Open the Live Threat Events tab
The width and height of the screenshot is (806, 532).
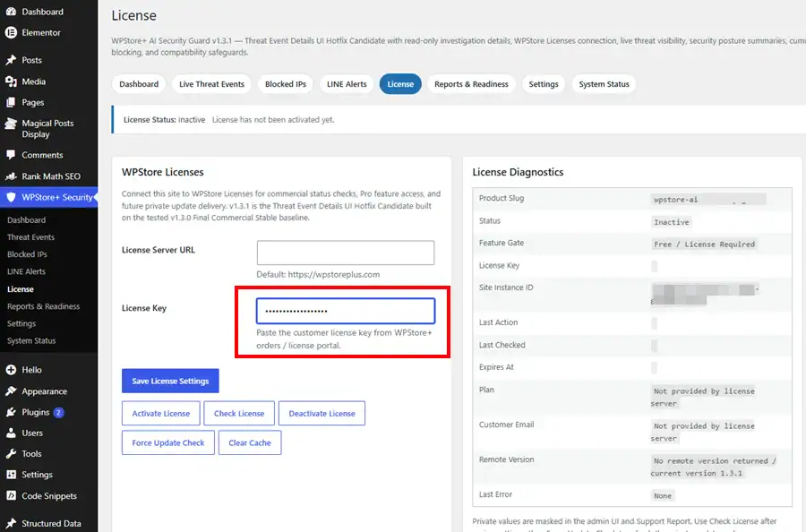(x=211, y=84)
